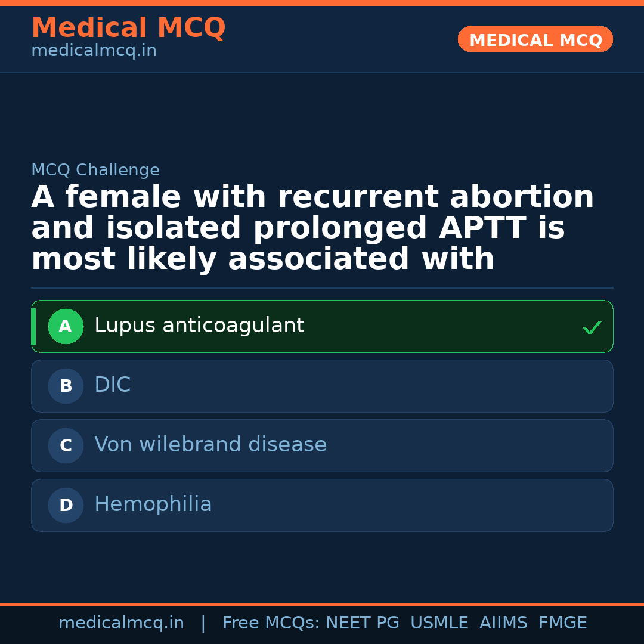This screenshot has width=644, height=644.
Task: Click the FMGE label in the footer
Action: coord(563,623)
